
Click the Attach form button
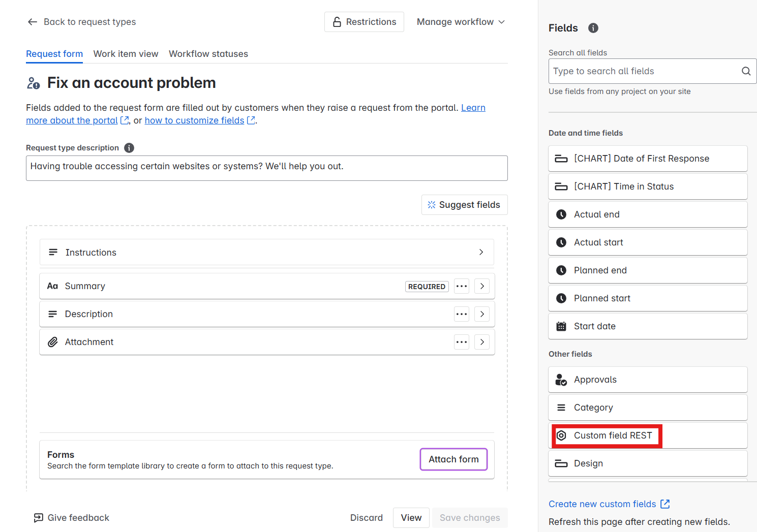pyautogui.click(x=453, y=459)
